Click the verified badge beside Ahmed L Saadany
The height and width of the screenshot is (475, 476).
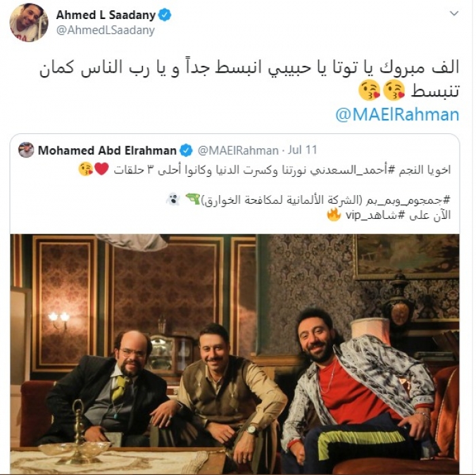pyautogui.click(x=165, y=15)
